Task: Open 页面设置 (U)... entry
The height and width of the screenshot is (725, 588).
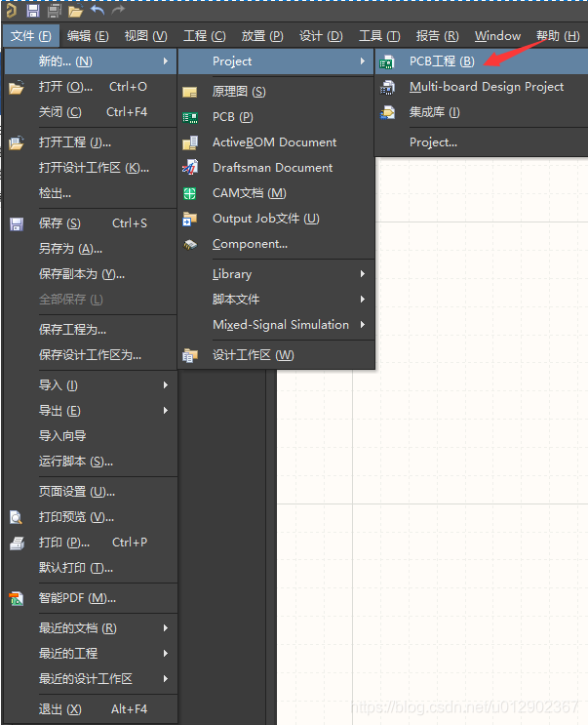Action: (x=91, y=492)
